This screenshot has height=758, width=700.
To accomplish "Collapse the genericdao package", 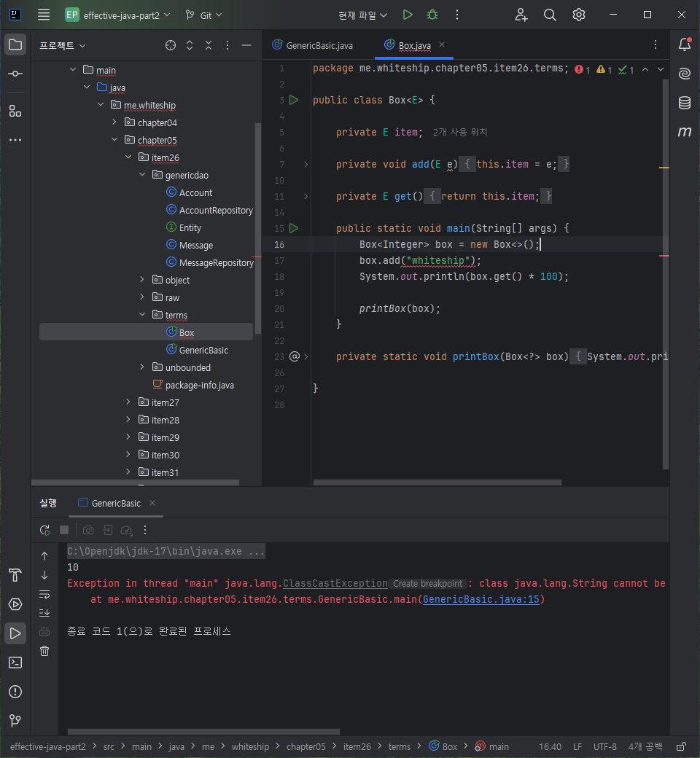I will pyautogui.click(x=142, y=174).
